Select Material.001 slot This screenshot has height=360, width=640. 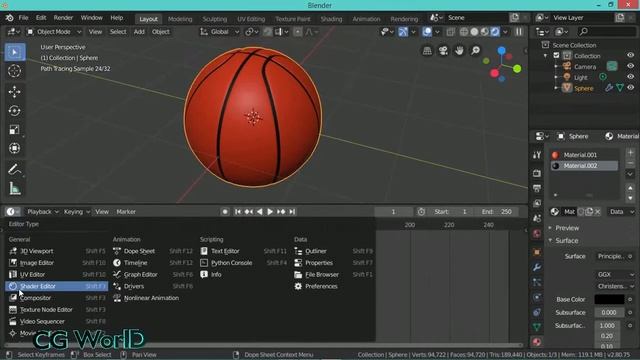click(x=584, y=155)
